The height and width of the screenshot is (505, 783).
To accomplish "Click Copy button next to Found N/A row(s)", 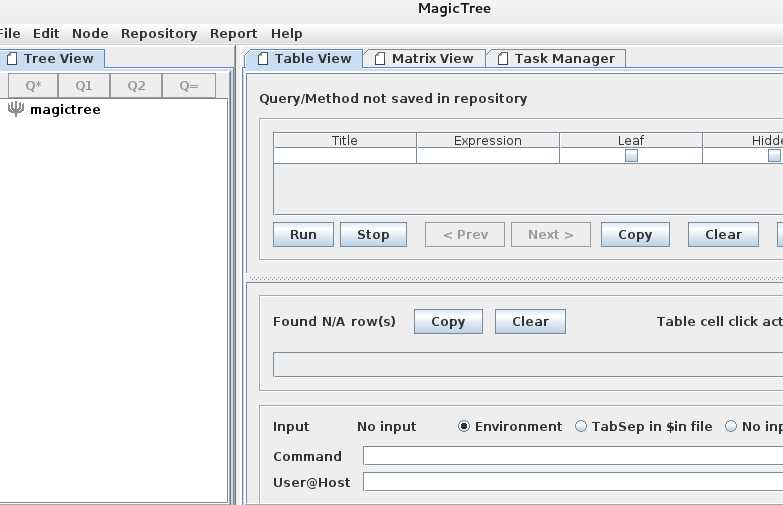I will [448, 322].
